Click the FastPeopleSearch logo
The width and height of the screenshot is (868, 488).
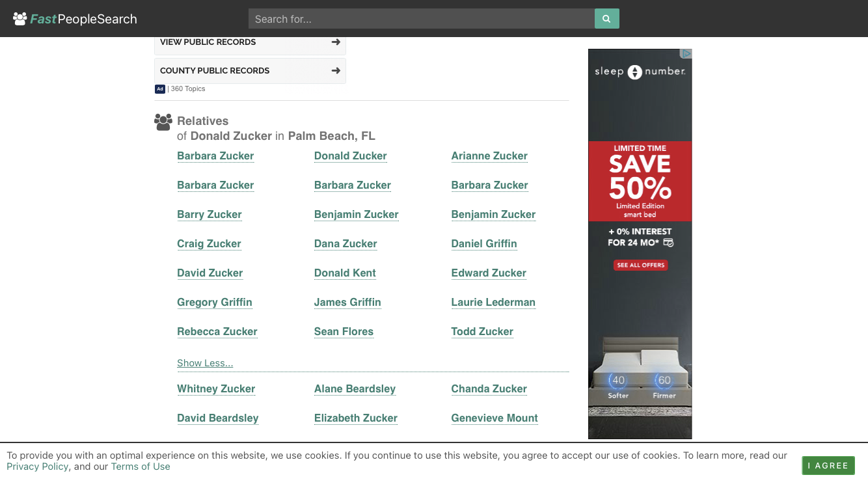75,19
